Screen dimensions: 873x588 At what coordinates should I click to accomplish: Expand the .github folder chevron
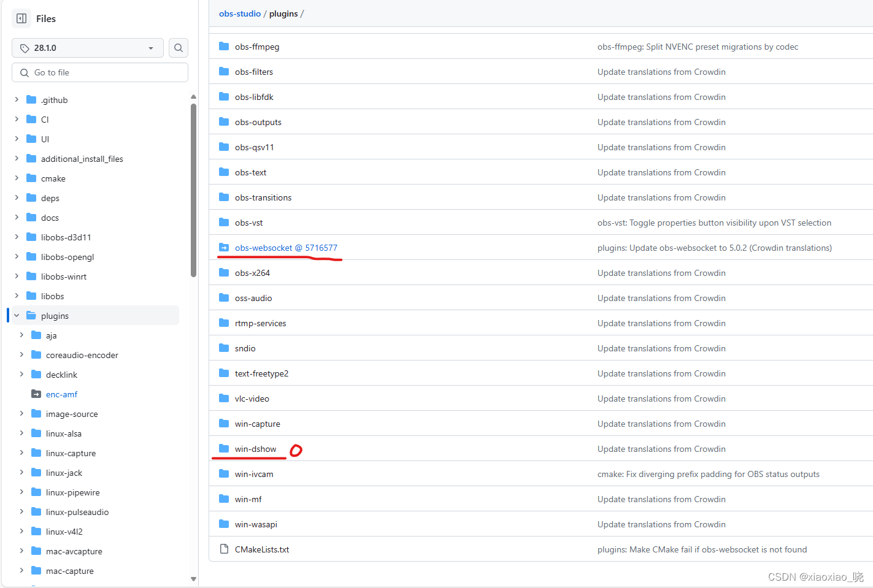tap(17, 99)
